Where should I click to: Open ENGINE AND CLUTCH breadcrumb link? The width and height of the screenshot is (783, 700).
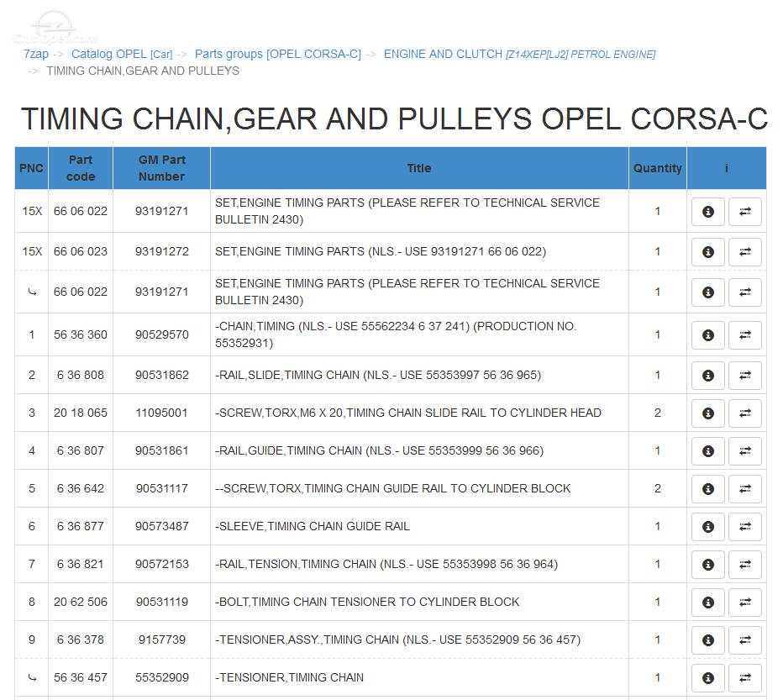(519, 54)
